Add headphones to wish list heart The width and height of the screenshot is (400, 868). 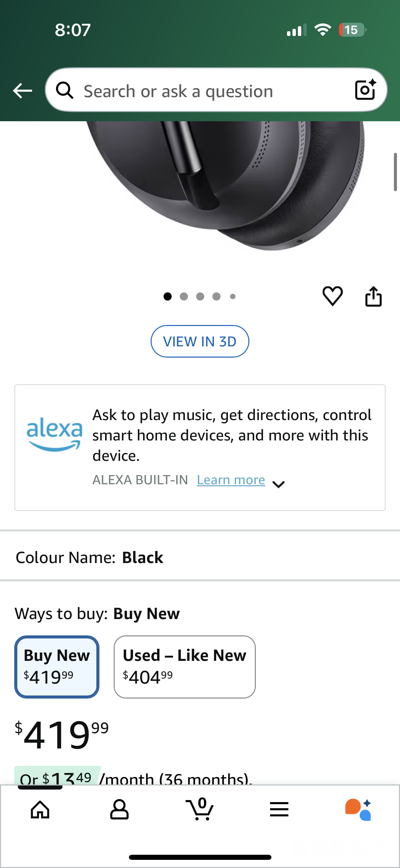click(x=332, y=296)
